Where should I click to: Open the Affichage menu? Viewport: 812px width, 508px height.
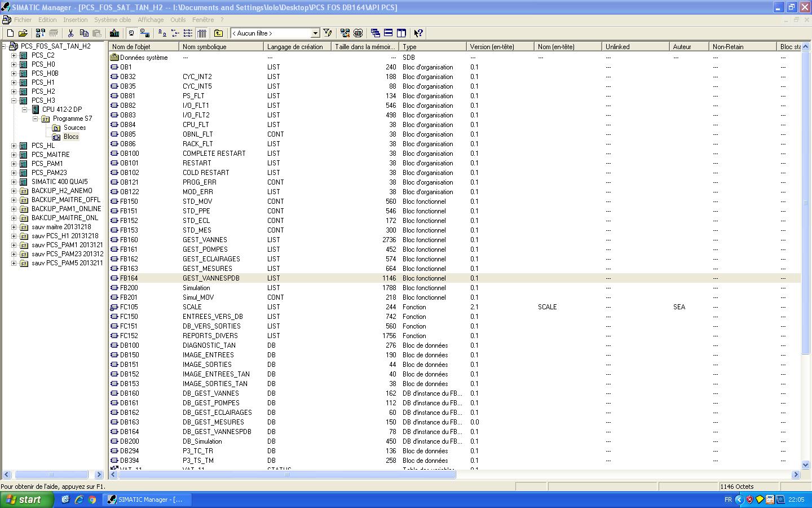coord(151,20)
